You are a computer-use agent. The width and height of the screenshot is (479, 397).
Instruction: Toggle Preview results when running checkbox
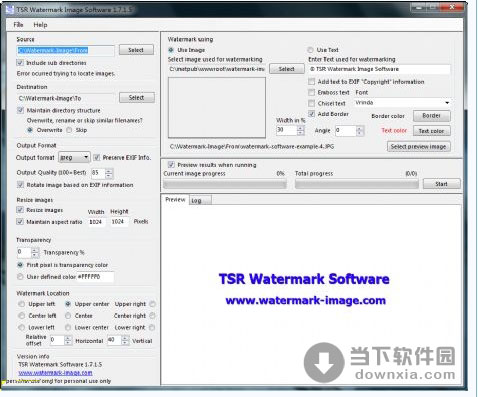tap(171, 165)
